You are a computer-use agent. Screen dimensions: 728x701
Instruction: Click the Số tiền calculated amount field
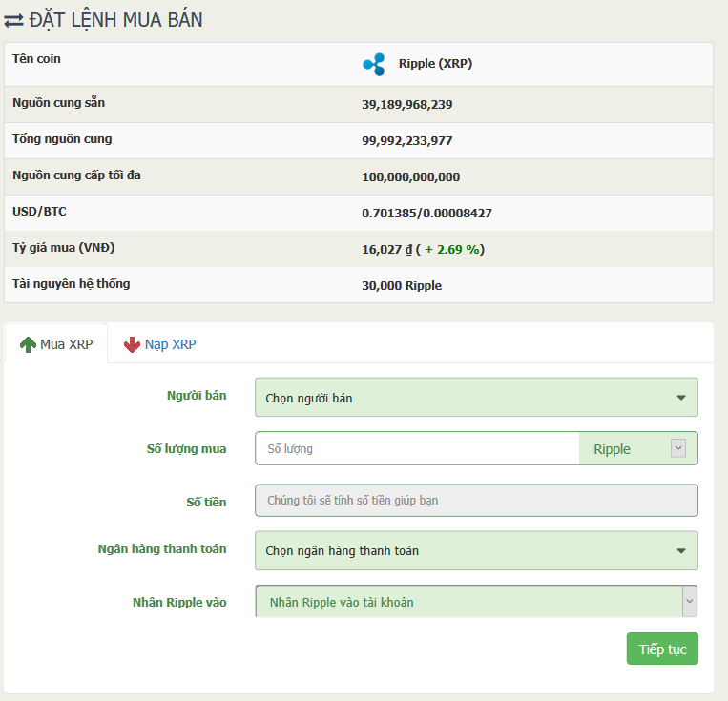click(x=476, y=501)
